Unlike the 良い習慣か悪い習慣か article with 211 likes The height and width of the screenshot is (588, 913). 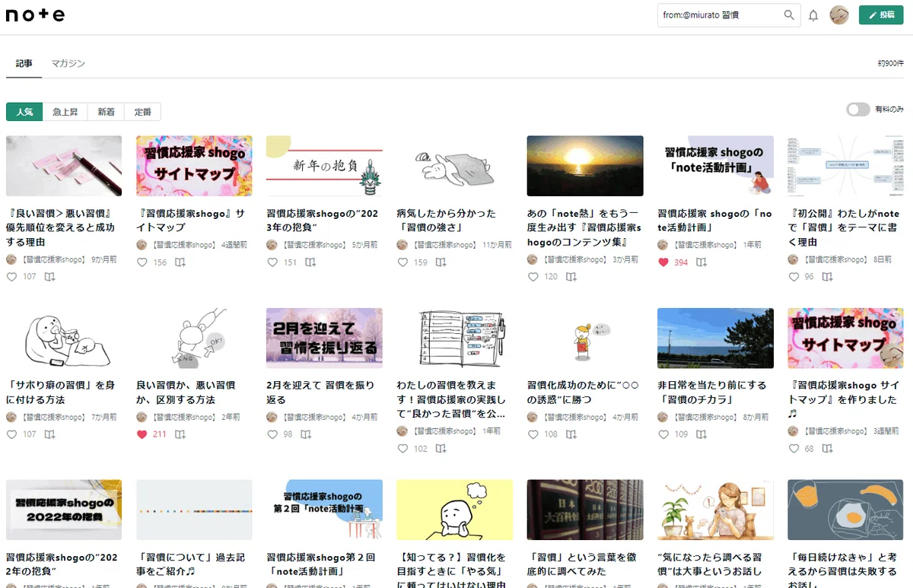(142, 434)
